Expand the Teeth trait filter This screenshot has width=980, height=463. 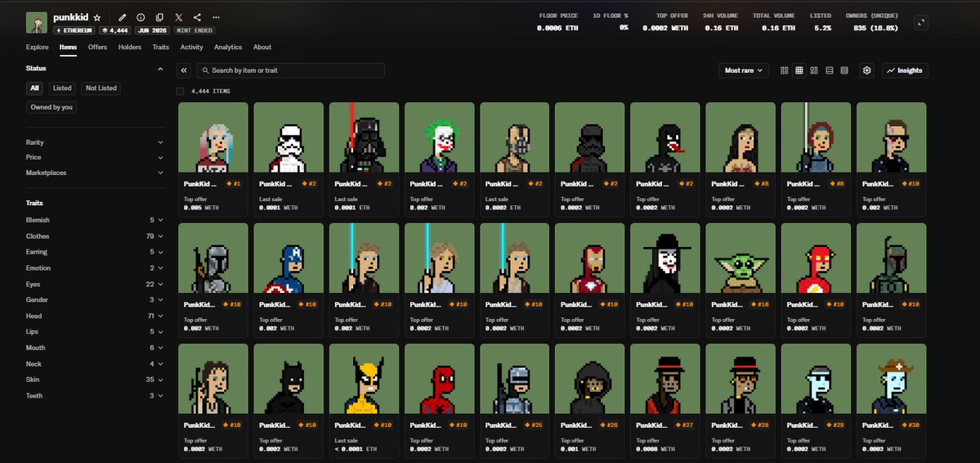(95, 395)
